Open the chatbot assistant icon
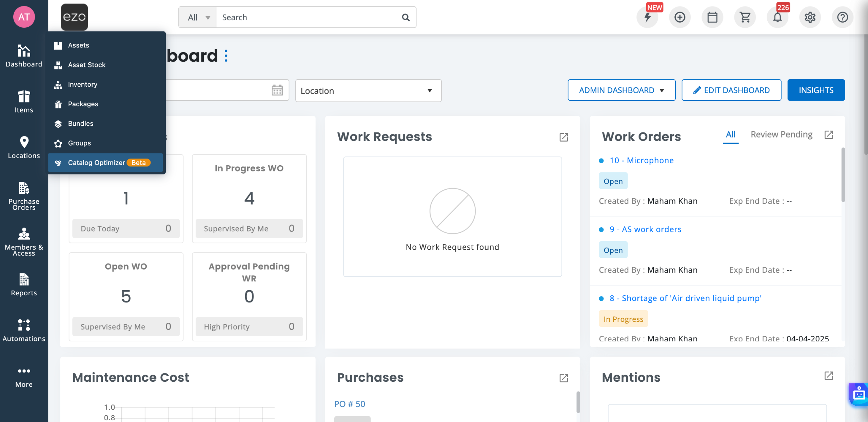 click(859, 395)
